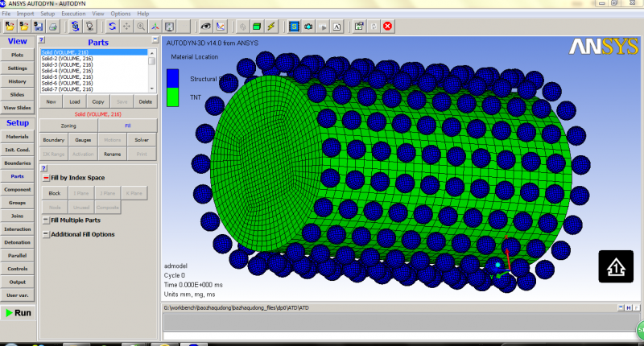Viewport: 644px width, 346px height.
Task: Click the eye icon in the toolbar
Action: [205, 27]
